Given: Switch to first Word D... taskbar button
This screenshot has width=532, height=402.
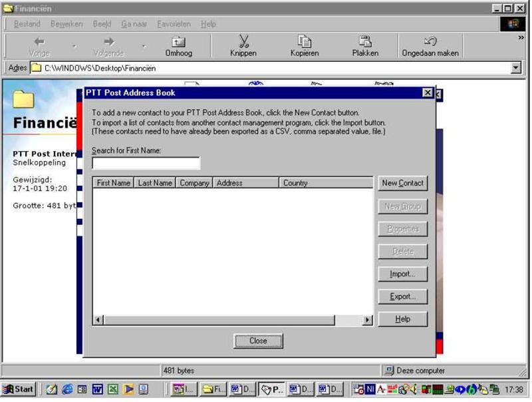Looking at the screenshot, I should tap(242, 389).
